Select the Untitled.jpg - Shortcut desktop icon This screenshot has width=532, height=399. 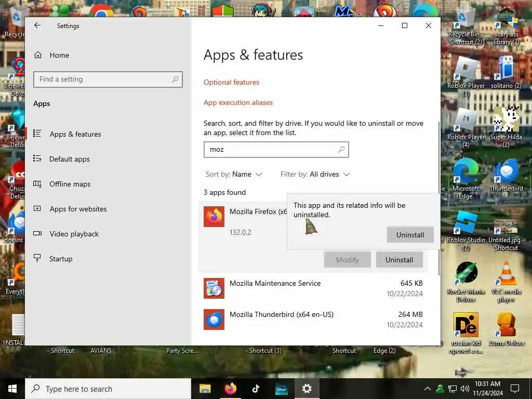506,235
